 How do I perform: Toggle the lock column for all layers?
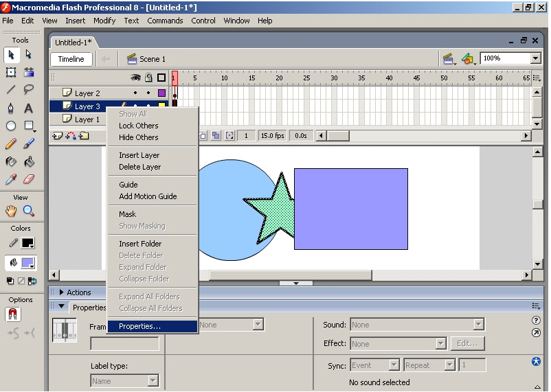[148, 78]
